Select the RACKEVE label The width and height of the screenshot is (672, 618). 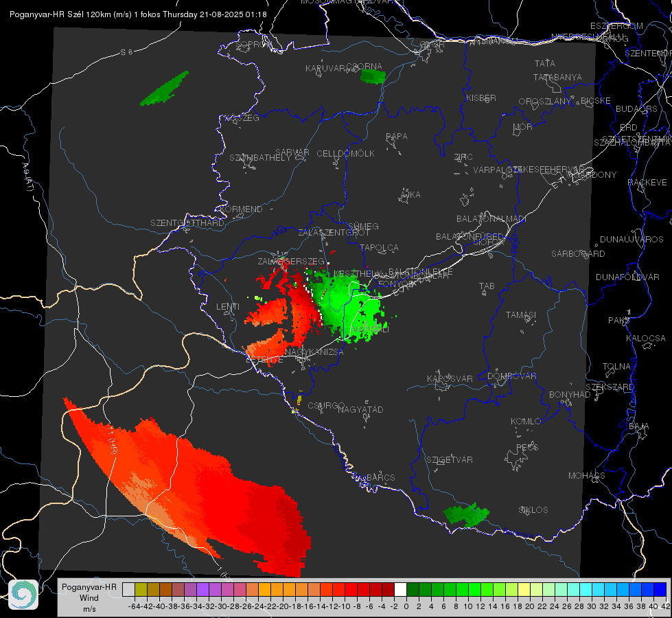coord(647,183)
